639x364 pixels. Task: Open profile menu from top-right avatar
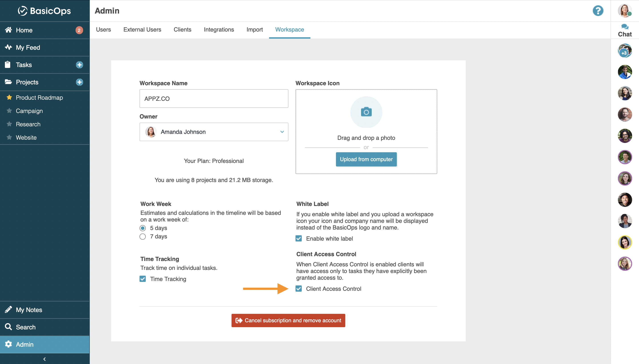click(x=625, y=11)
